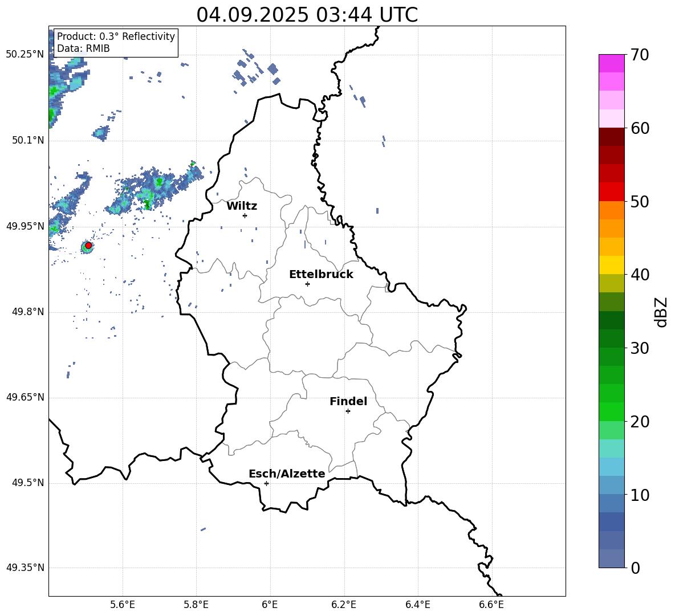Click the bright red colorbar segment at 50

point(611,192)
